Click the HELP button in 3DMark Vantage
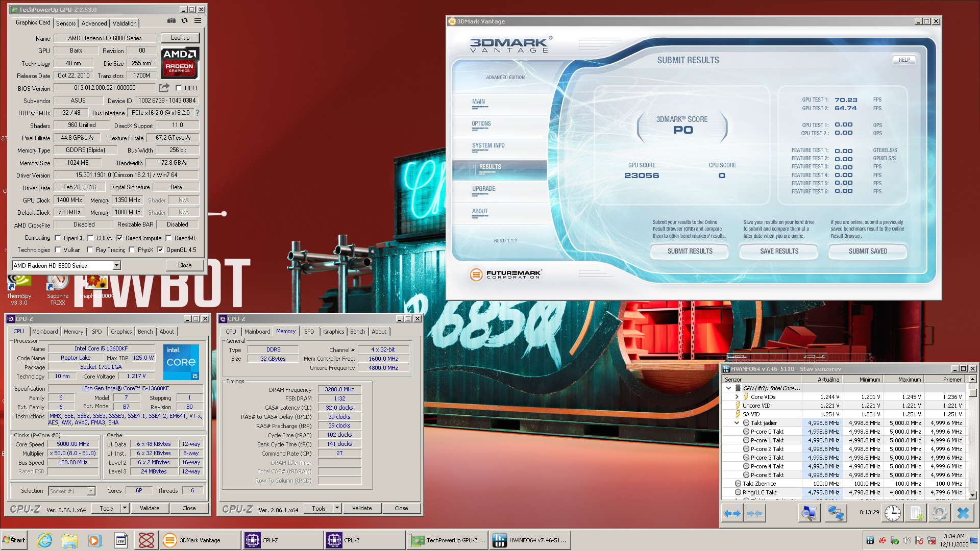Viewport: 980px width, 551px height. [904, 60]
